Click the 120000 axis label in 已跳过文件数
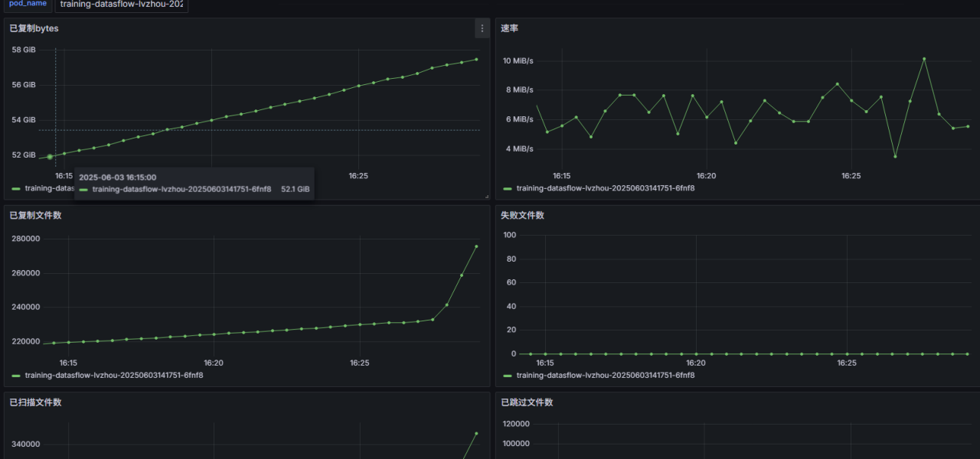 click(516, 424)
